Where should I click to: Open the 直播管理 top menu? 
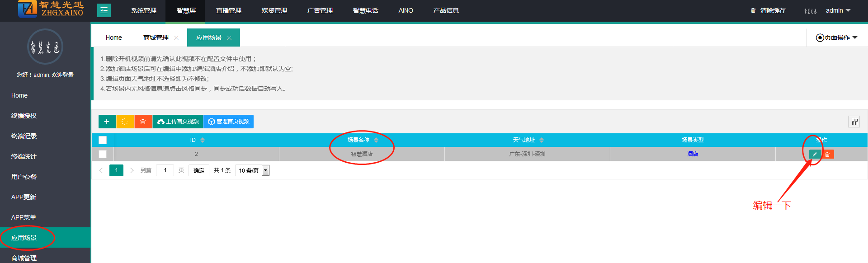pos(228,10)
